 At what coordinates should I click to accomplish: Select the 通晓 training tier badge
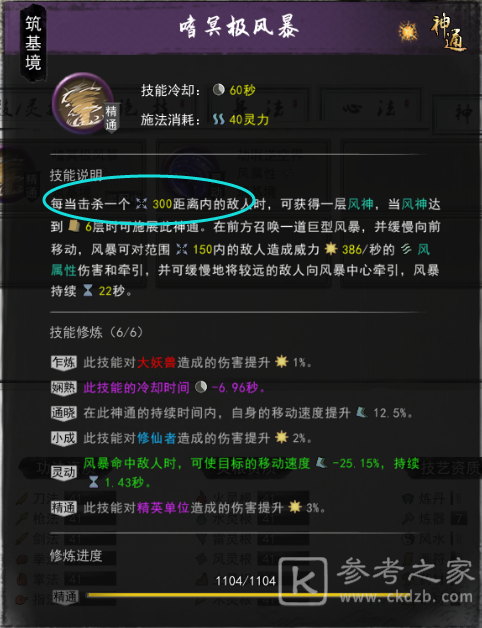click(x=64, y=413)
